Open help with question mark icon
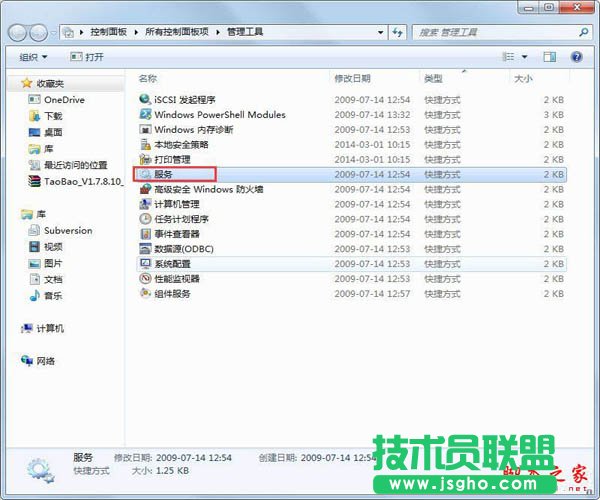Image resolution: width=600 pixels, height=500 pixels. pyautogui.click(x=576, y=57)
